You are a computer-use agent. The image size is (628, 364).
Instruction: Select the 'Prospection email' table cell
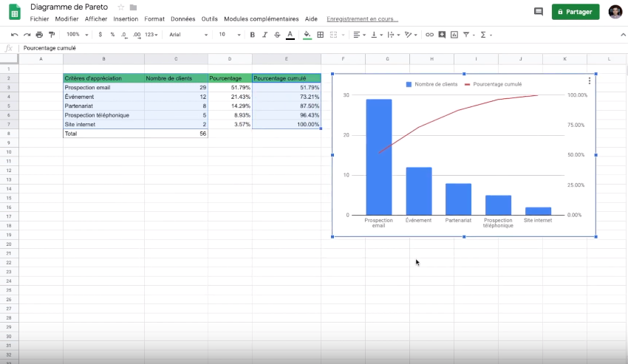click(x=103, y=87)
